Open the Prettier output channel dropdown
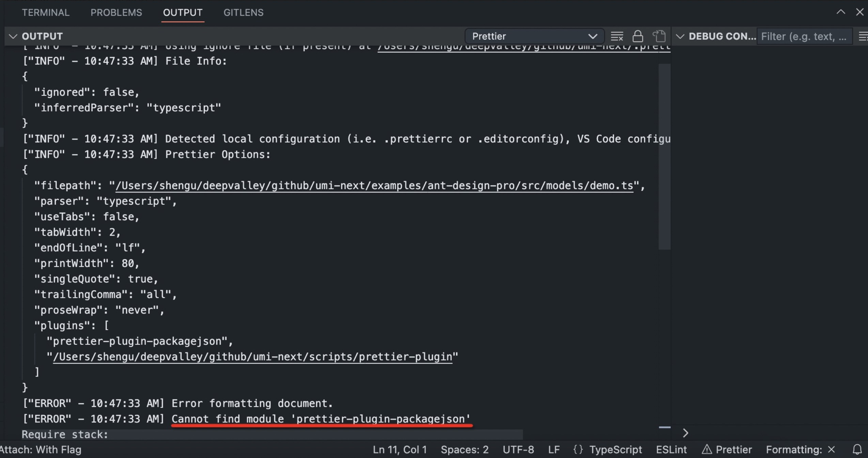 (x=534, y=36)
